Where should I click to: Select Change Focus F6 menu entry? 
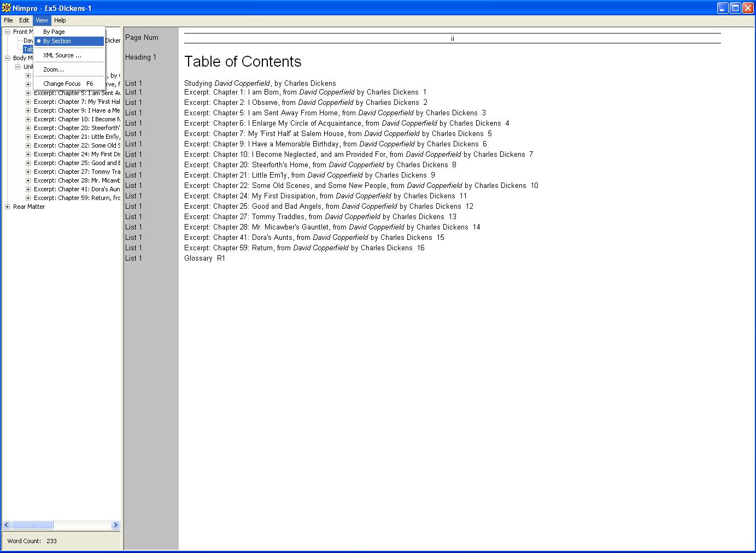[x=69, y=84]
